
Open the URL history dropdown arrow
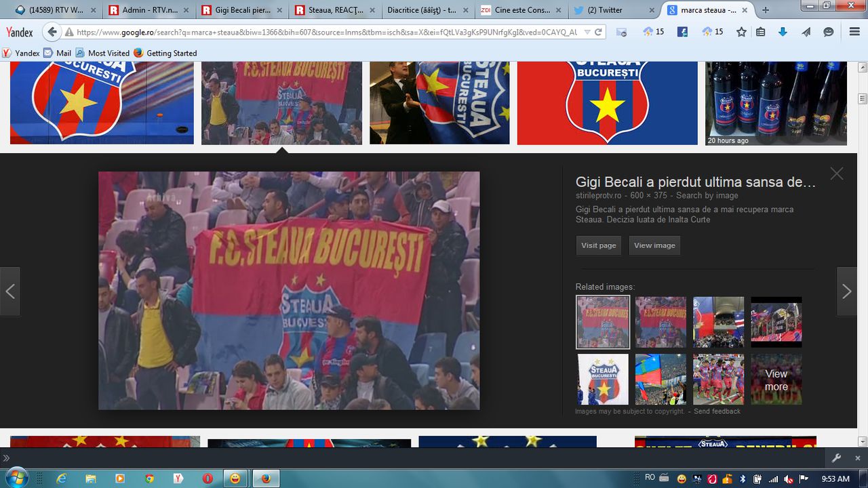(x=587, y=32)
